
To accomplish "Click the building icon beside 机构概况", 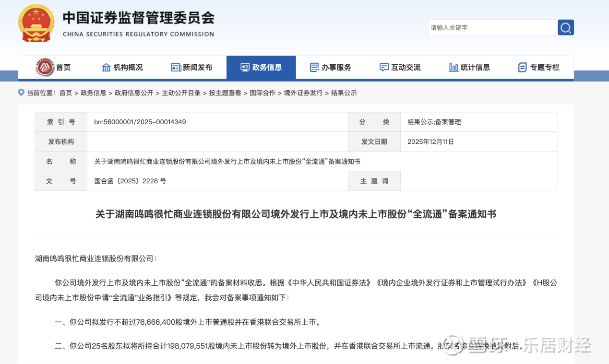I will click(107, 67).
